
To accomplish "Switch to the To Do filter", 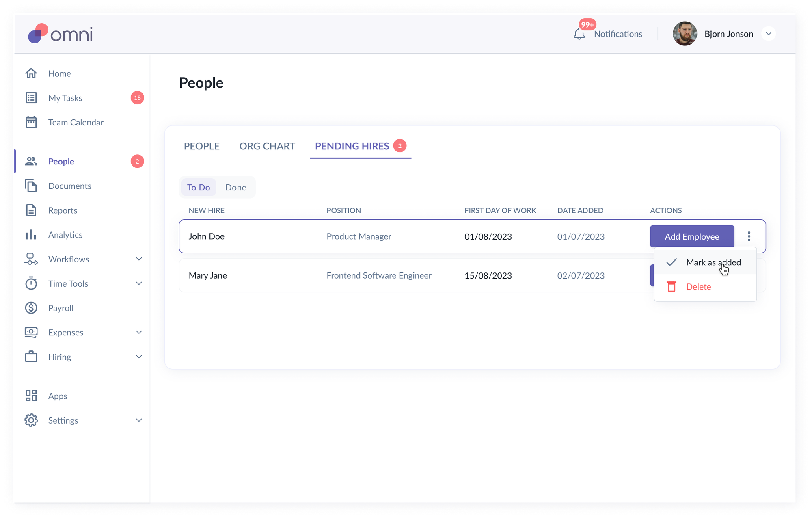I will [x=199, y=188].
